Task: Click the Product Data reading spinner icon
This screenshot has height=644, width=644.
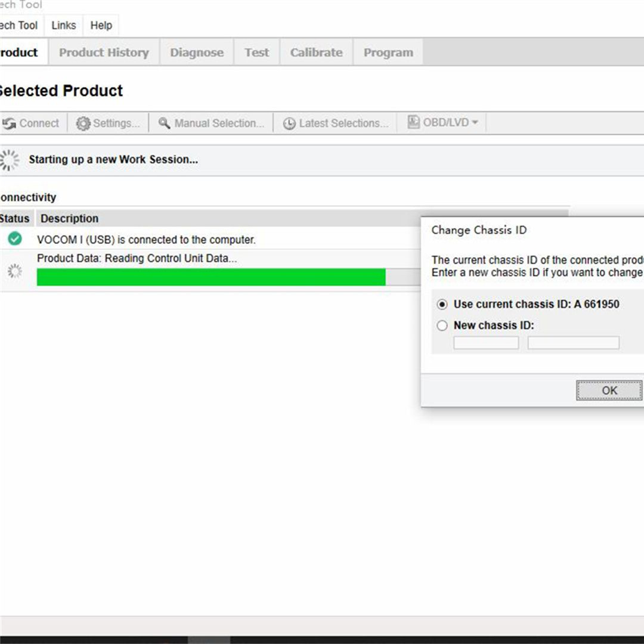Action: pyautogui.click(x=15, y=271)
